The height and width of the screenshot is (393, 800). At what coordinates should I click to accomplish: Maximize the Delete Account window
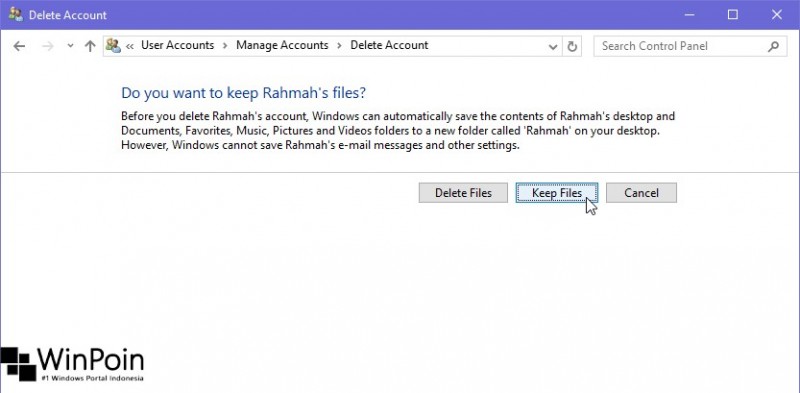pyautogui.click(x=733, y=14)
